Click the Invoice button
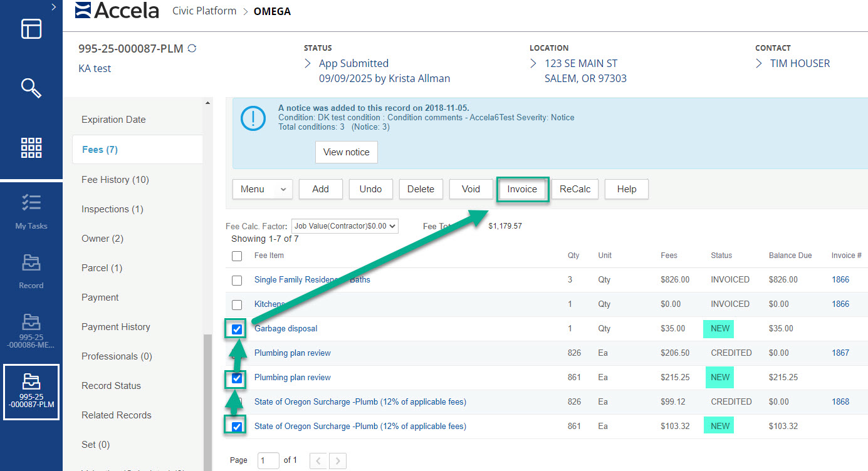This screenshot has width=868, height=471. (522, 189)
